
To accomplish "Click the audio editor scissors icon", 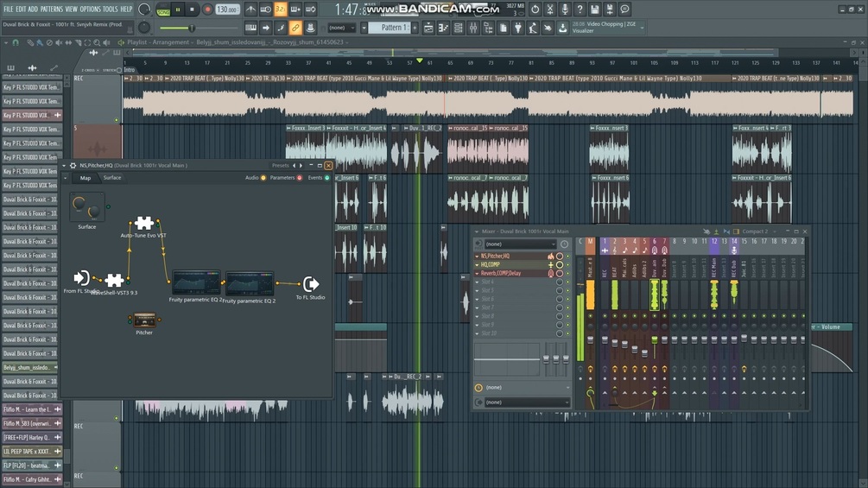I will 549,10.
